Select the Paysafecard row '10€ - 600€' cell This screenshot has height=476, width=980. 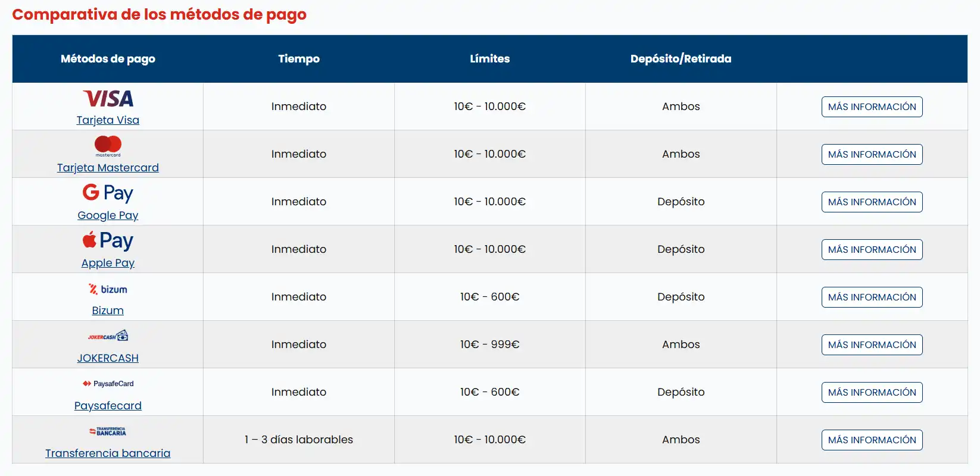490,392
